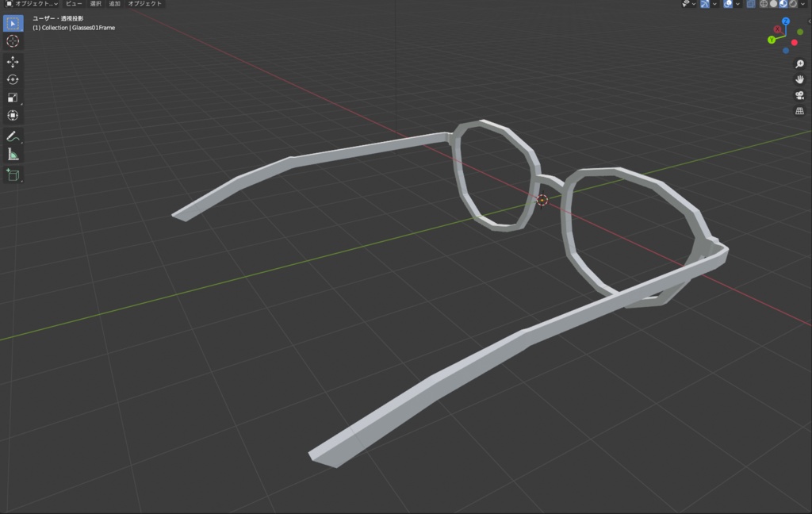Viewport: 812px width, 514px height.
Task: Click the ビュー menu item
Action: pos(73,4)
